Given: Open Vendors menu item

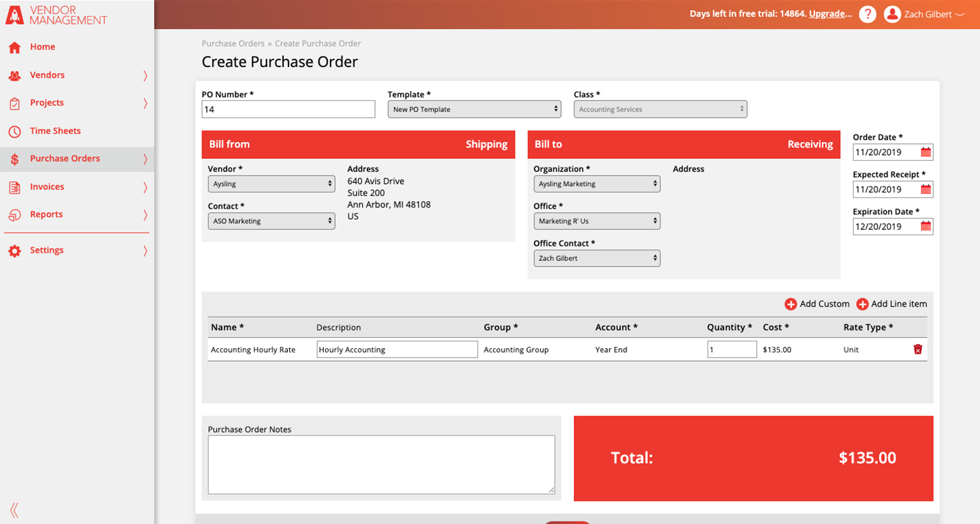Looking at the screenshot, I should [47, 76].
